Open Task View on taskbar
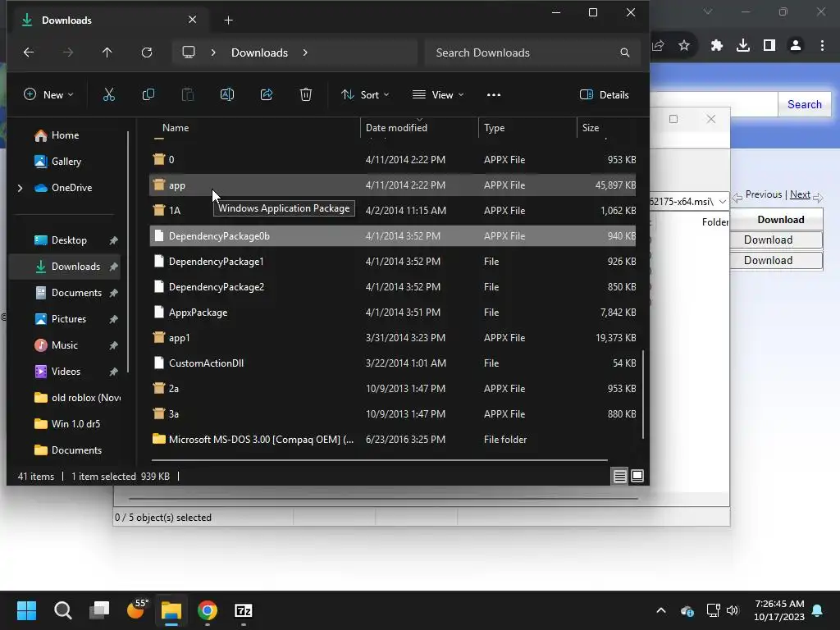Image resolution: width=840 pixels, height=630 pixels. pos(99,610)
